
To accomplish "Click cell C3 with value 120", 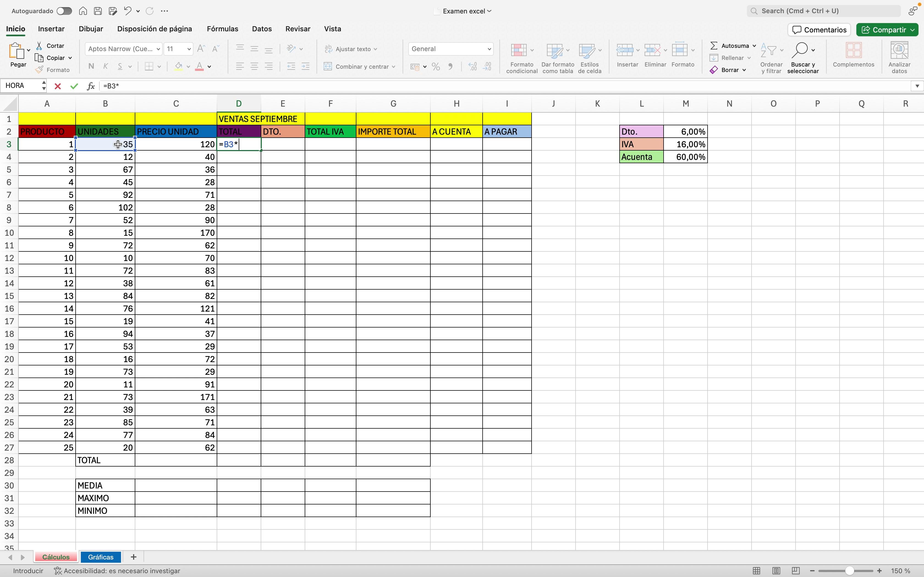I will pos(176,144).
